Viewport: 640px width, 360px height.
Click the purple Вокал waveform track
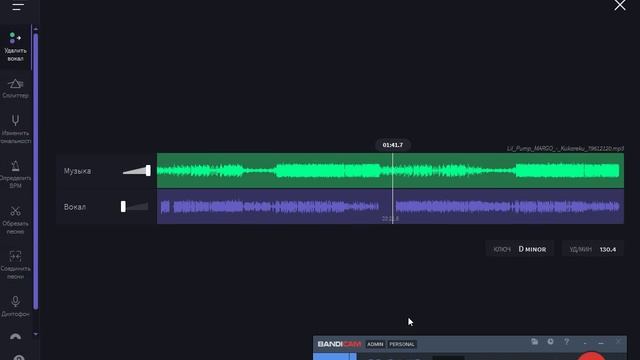[x=390, y=207]
